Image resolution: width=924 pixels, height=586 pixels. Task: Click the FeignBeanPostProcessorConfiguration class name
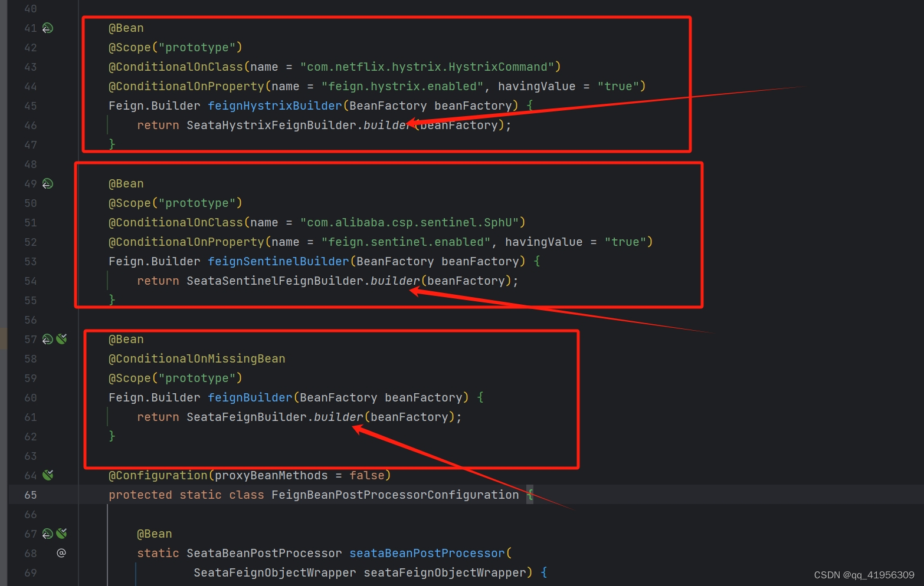point(395,495)
